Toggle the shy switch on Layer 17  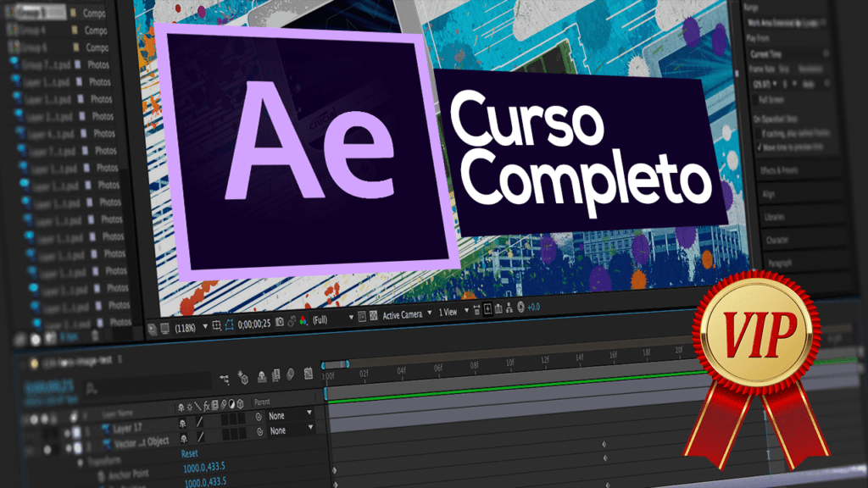click(x=183, y=424)
